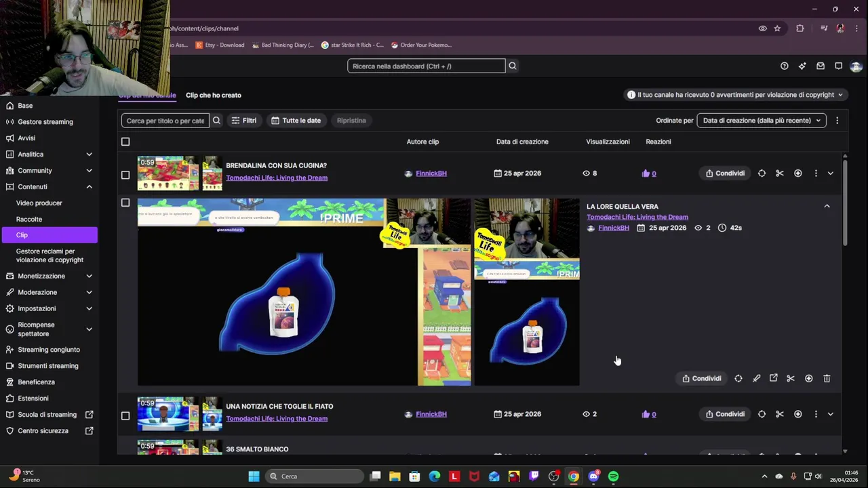Image resolution: width=868 pixels, height=488 pixels.
Task: Click the plus-circle icon for BRENDALINA clip
Action: 798,174
